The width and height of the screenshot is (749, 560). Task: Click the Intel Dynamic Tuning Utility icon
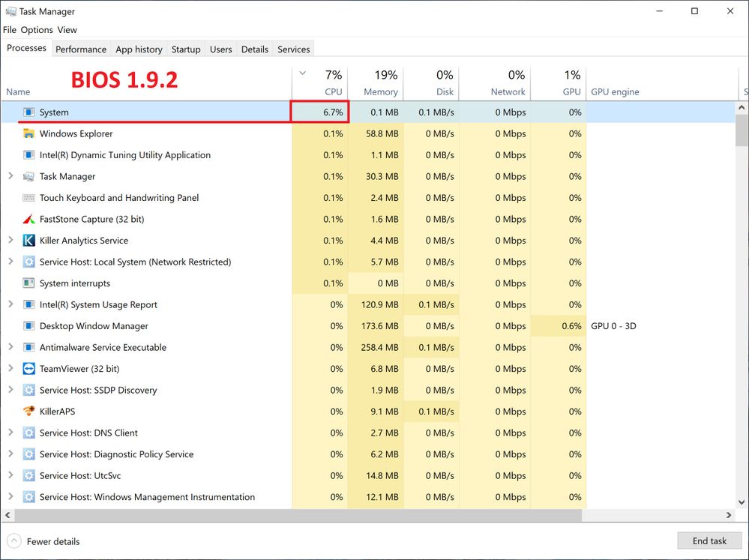(28, 155)
